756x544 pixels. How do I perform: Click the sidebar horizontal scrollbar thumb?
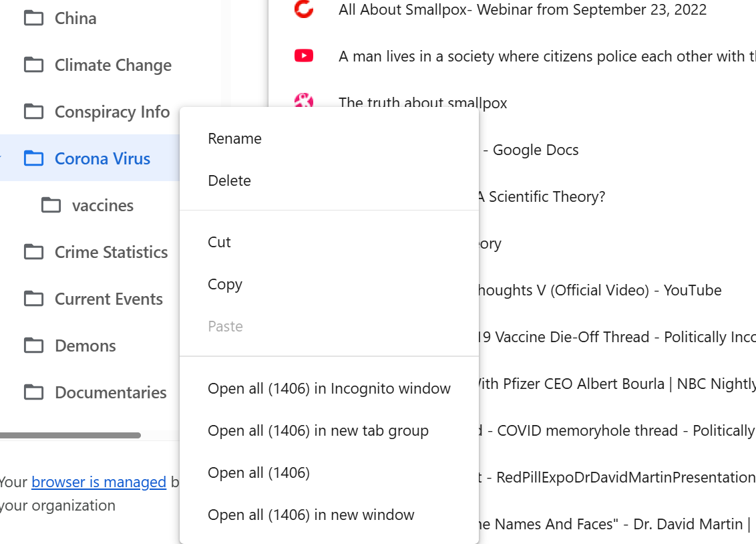click(x=70, y=436)
